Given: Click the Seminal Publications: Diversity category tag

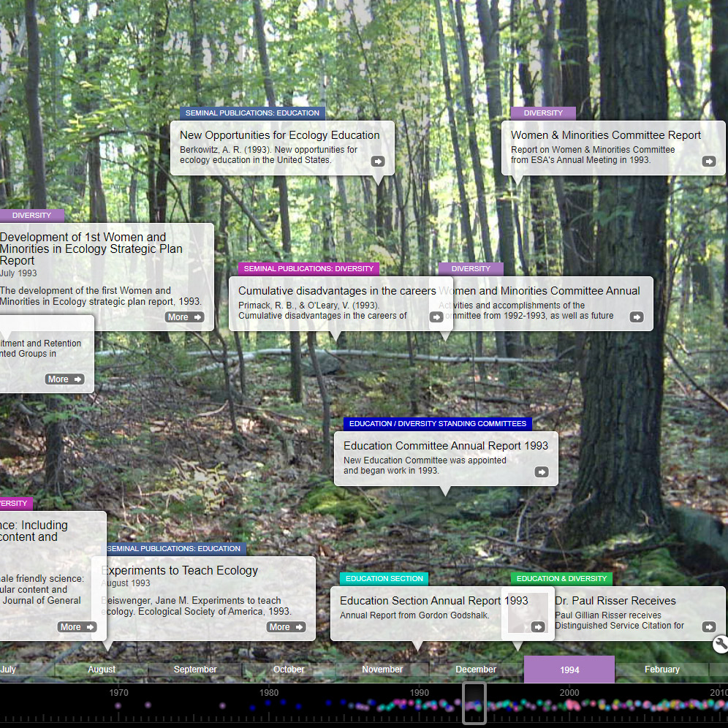Looking at the screenshot, I should (x=308, y=269).
